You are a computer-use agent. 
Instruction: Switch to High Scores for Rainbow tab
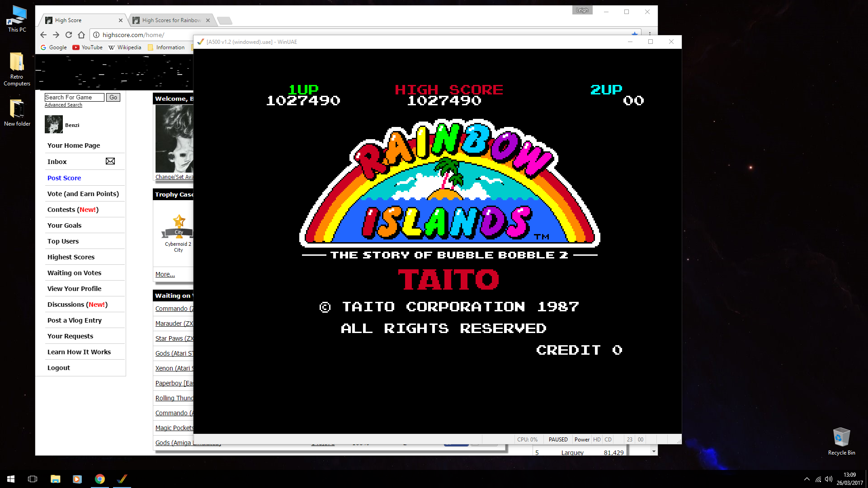click(171, 20)
